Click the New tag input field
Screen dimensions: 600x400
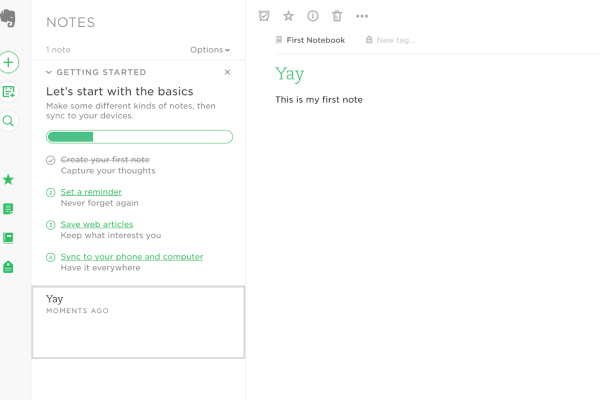click(x=396, y=40)
